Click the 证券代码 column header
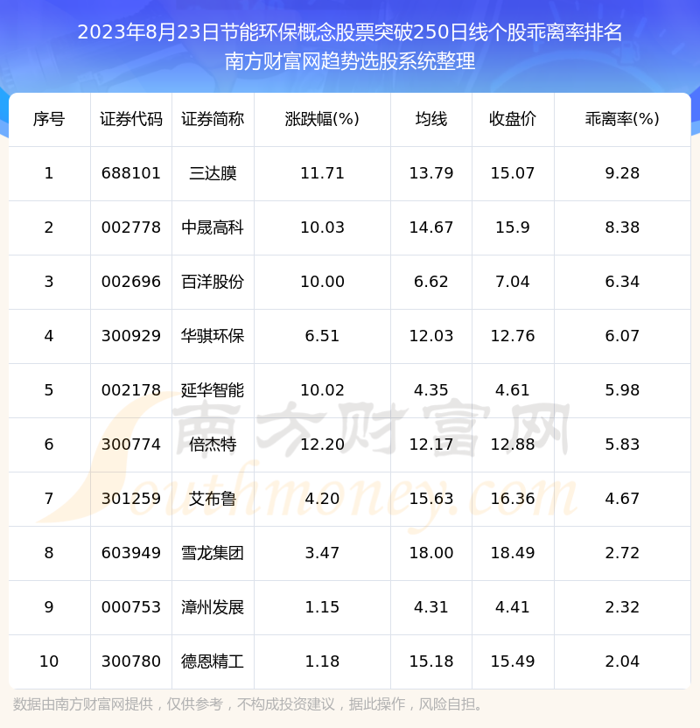The height and width of the screenshot is (728, 700). (131, 119)
